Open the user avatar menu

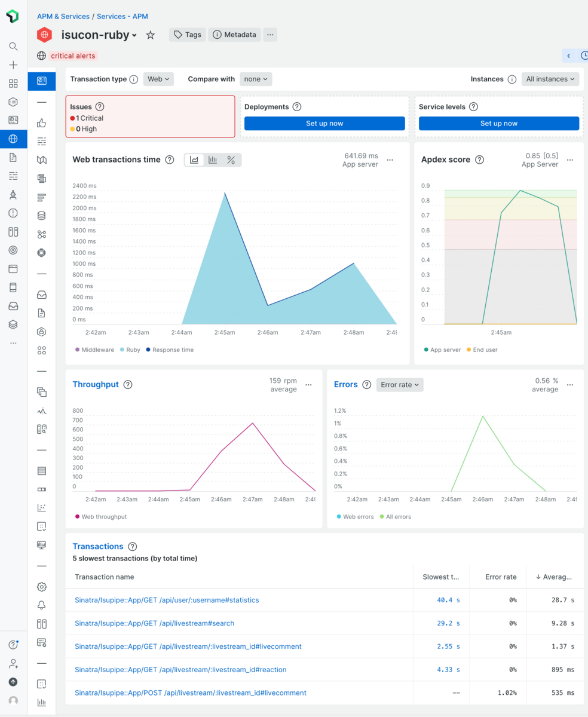click(x=13, y=700)
